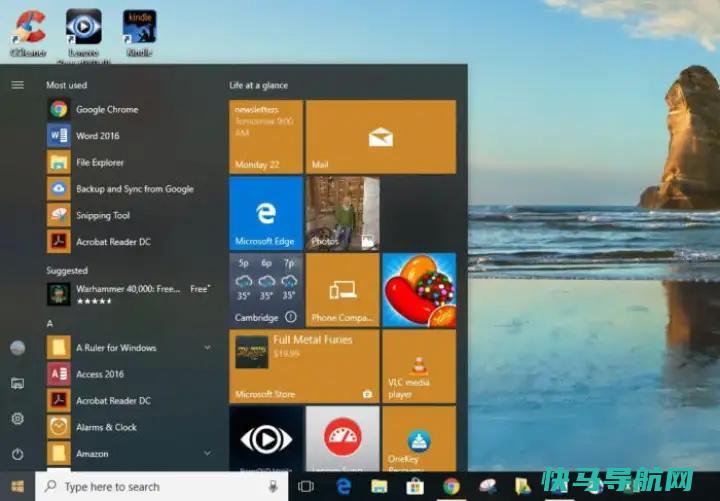Launch Word 2016 from the list
Image resolution: width=720 pixels, height=501 pixels.
pos(129,136)
